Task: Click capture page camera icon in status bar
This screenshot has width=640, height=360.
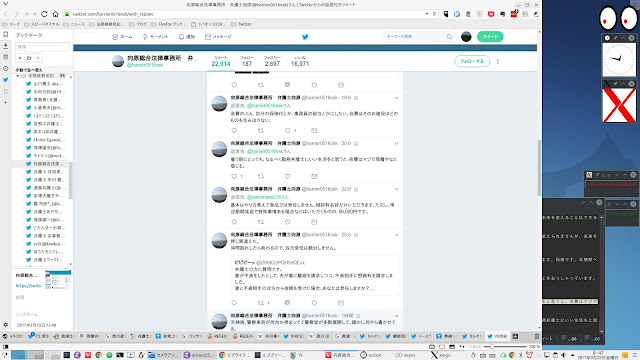Action: point(432,347)
